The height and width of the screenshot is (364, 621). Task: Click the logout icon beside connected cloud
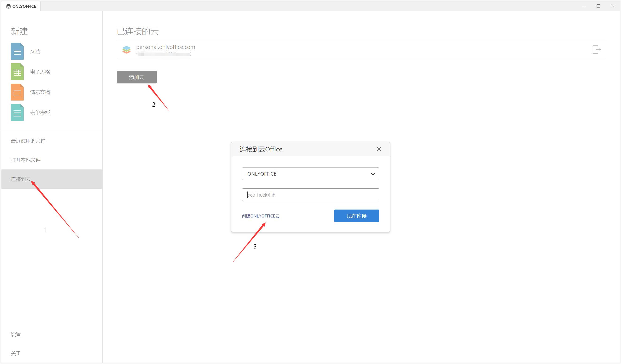click(597, 50)
